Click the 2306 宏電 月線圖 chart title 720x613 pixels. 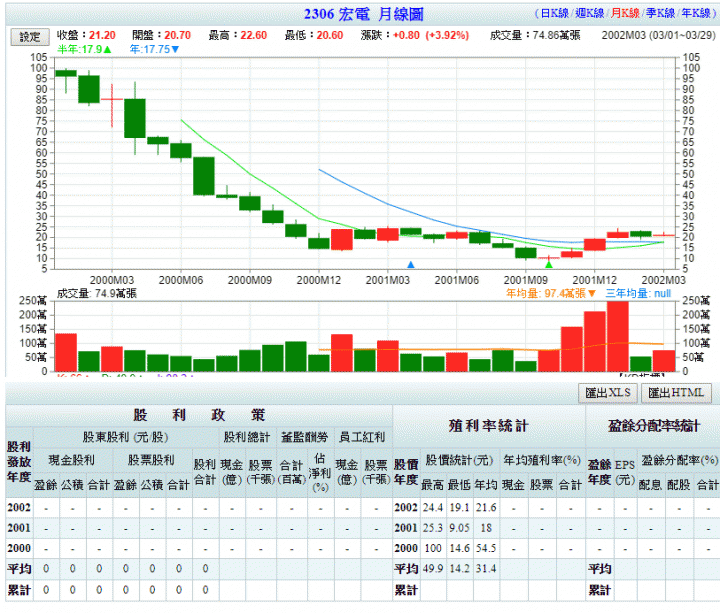(x=363, y=14)
